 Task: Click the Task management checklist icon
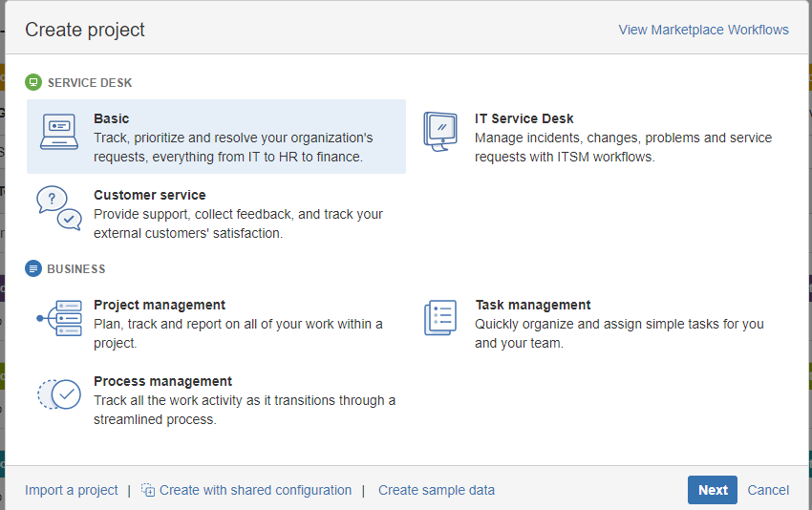[440, 317]
